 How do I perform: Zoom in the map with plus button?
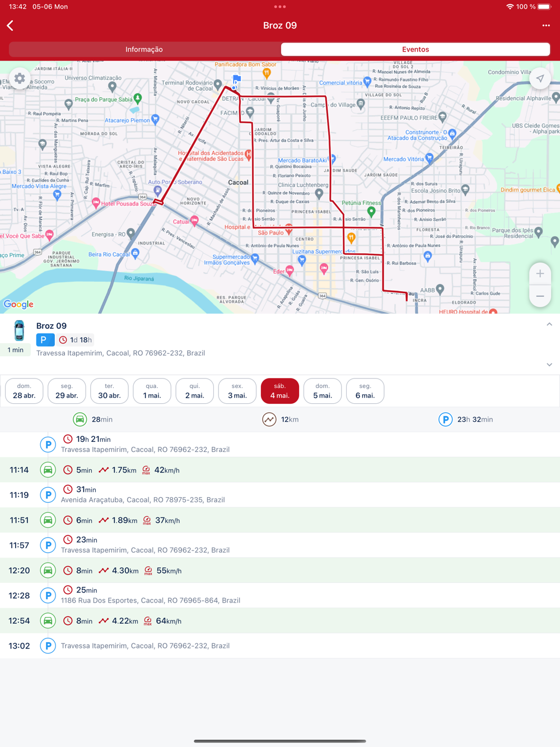point(540,274)
